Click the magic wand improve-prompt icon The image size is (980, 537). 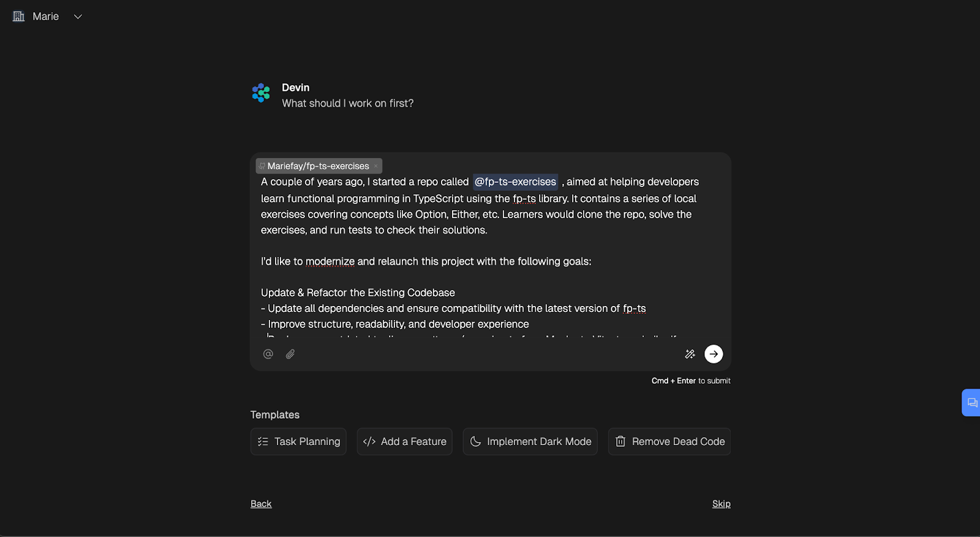[x=690, y=354]
